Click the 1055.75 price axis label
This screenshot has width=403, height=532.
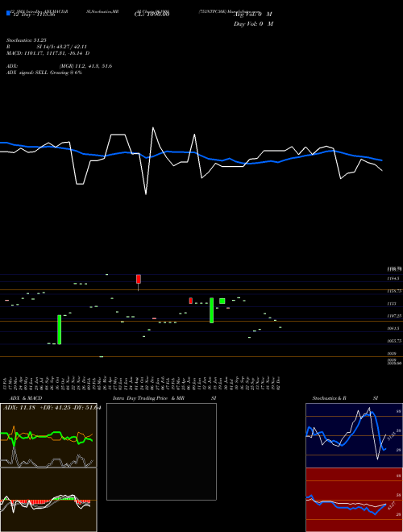(394, 341)
